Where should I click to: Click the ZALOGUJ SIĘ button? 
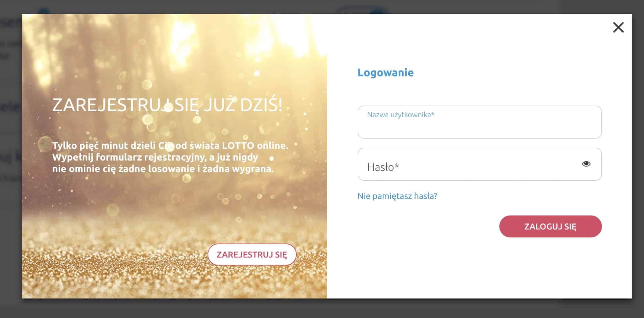[550, 226]
